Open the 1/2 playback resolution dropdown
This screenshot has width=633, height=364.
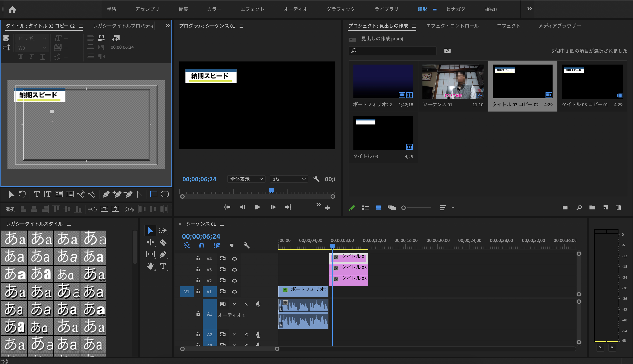pyautogui.click(x=288, y=179)
